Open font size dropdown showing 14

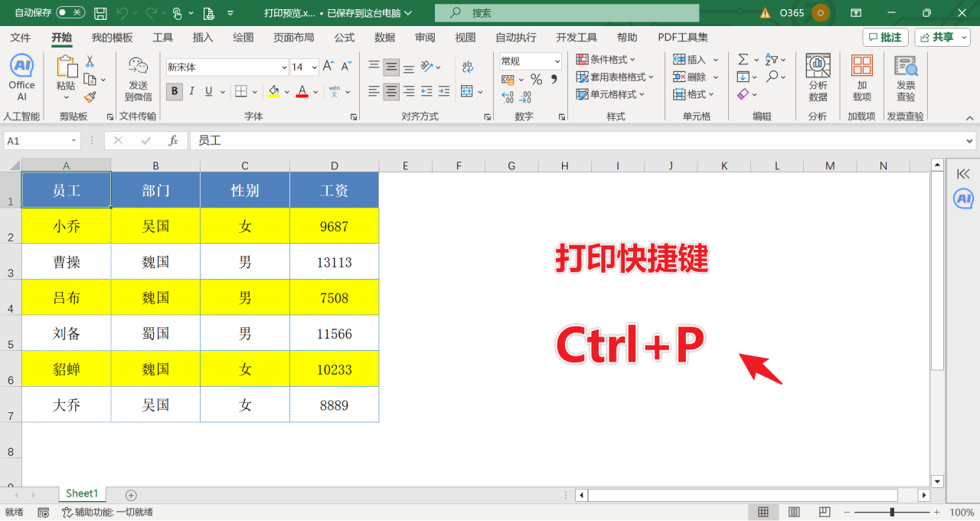314,67
